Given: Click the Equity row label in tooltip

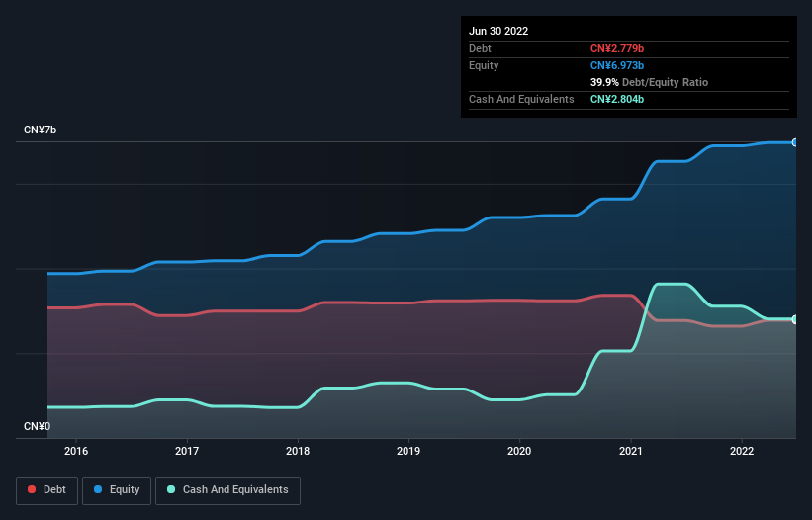Looking at the screenshot, I should [x=484, y=65].
